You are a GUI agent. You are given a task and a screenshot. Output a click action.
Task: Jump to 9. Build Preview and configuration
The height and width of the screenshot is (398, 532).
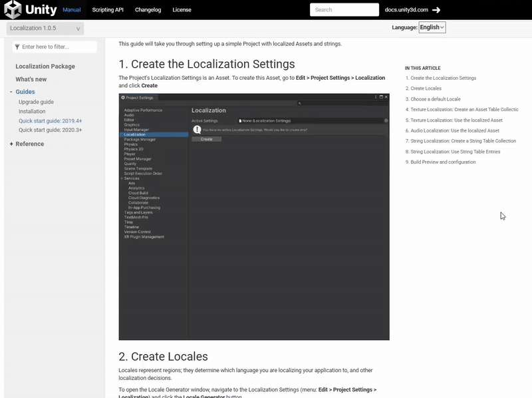pos(440,162)
